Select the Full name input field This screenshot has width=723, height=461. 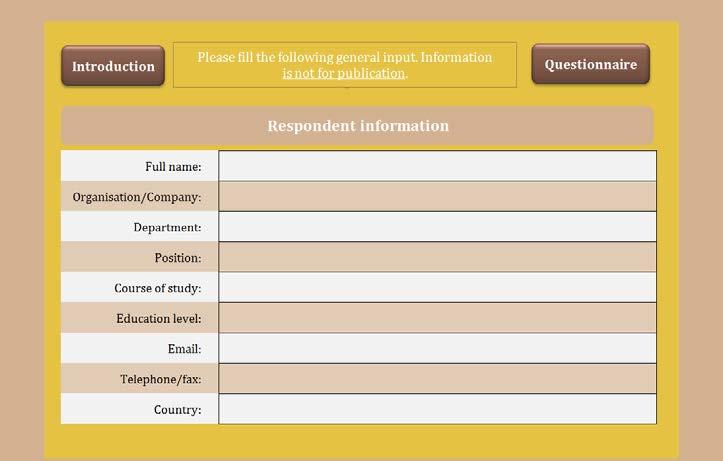[438, 165]
